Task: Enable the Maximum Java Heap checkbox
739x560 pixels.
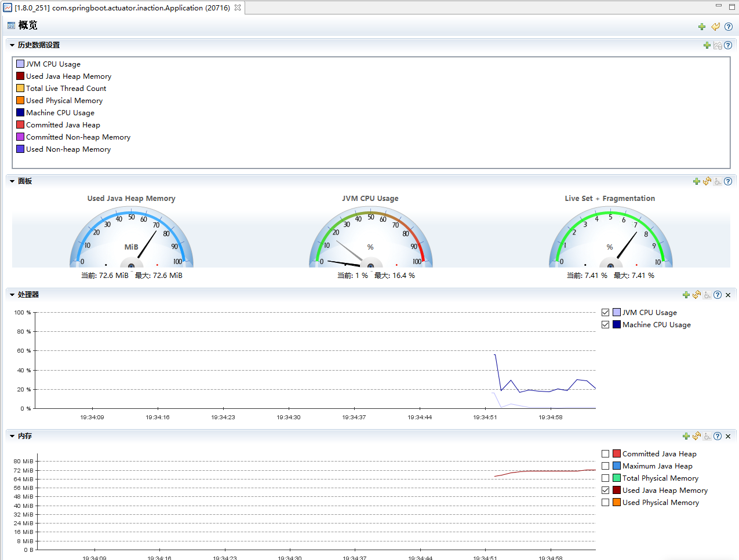Action: coord(606,466)
